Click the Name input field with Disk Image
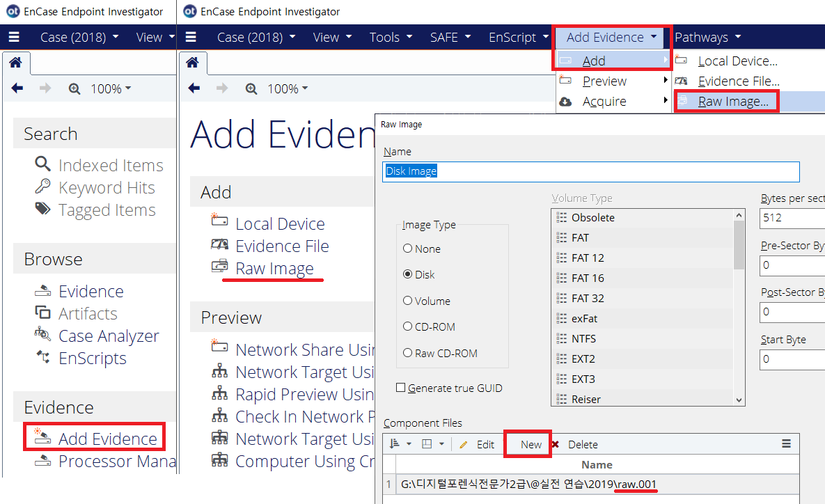 pos(590,171)
